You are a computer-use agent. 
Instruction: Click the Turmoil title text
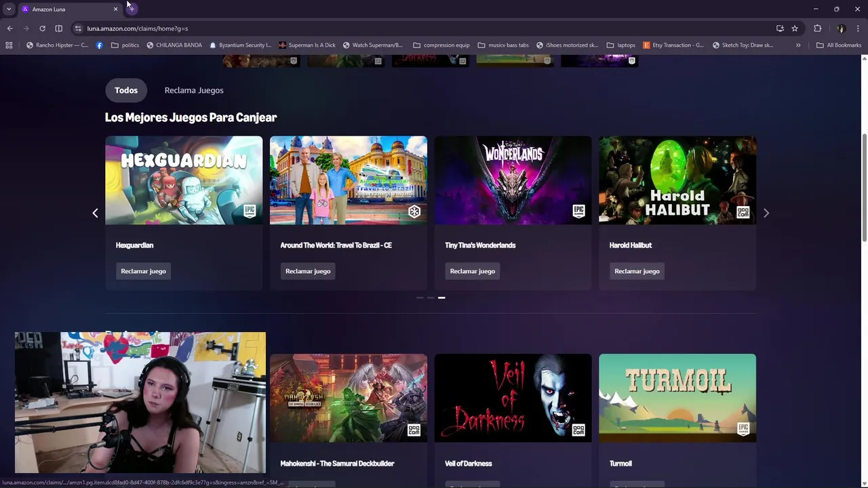click(x=620, y=464)
